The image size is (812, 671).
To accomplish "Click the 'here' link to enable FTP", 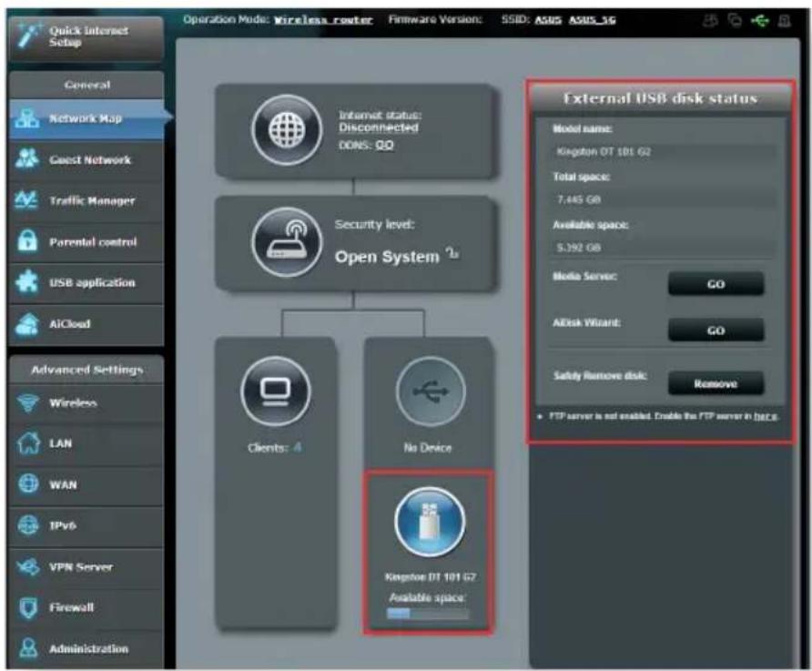I will pyautogui.click(x=766, y=416).
